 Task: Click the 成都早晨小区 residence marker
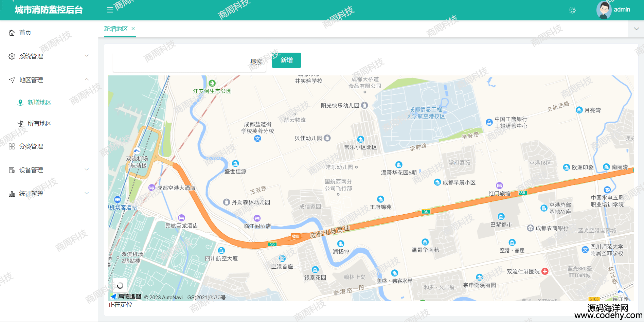pyautogui.click(x=437, y=182)
